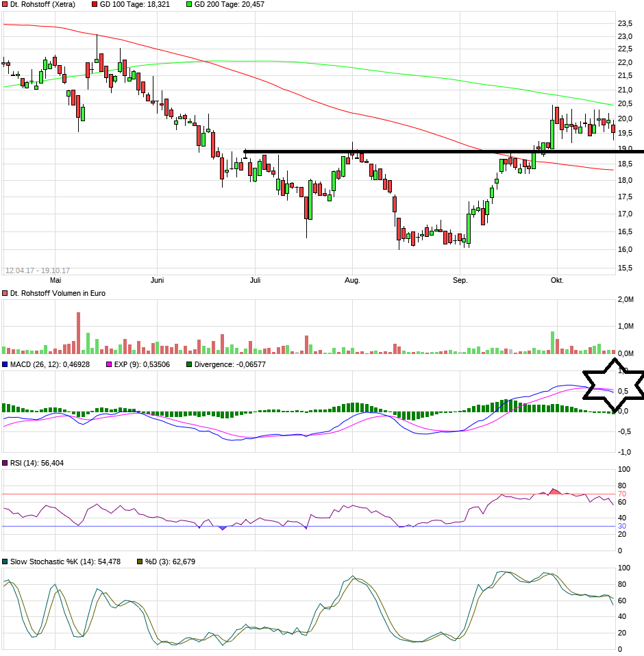Click the 'Sep.' month axis label

pos(460,280)
